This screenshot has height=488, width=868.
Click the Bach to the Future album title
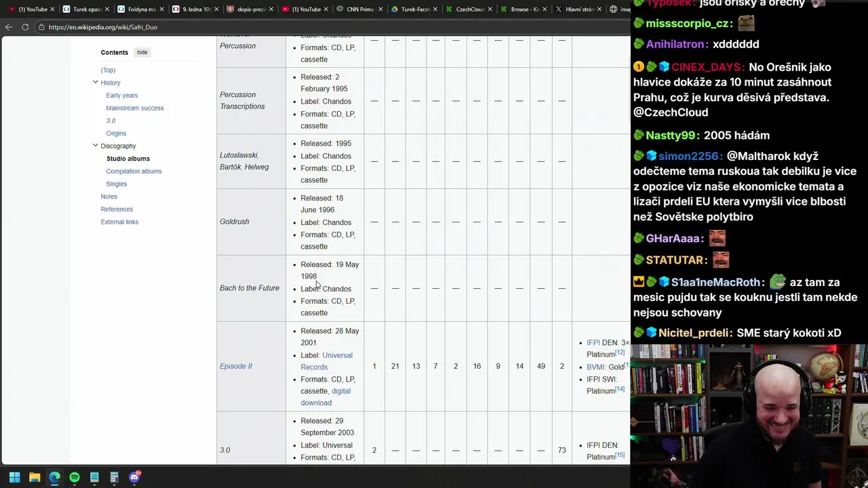coord(250,288)
